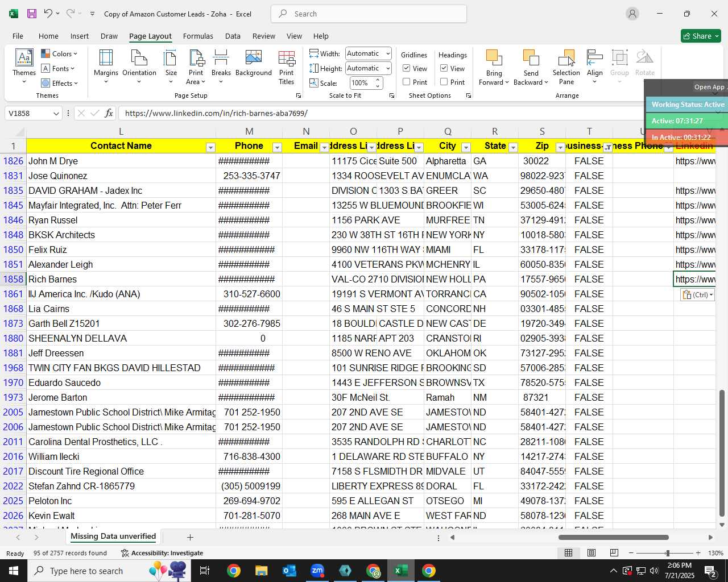Screen dimensions: 728x582
Task: Toggle Gridlines View checkbox
Action: tap(407, 68)
